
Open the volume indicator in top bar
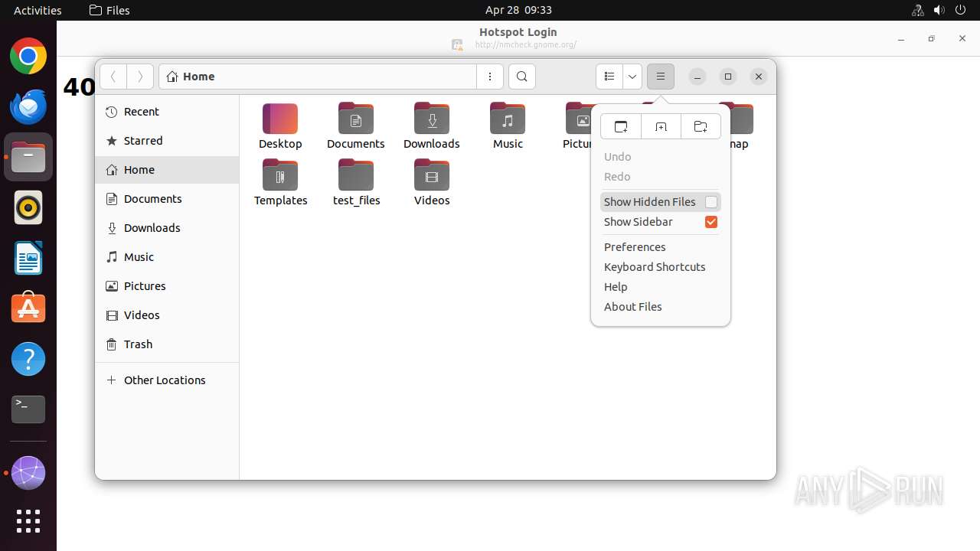pos(939,10)
